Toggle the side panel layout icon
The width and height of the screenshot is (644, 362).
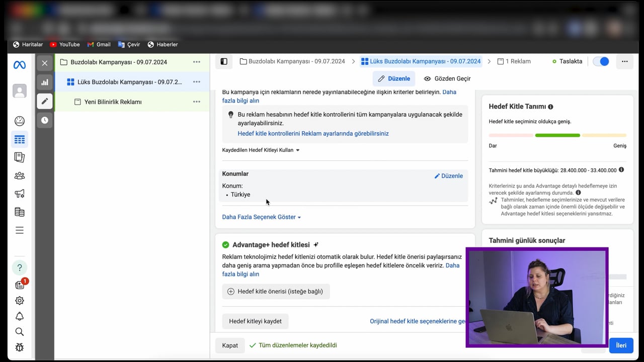pyautogui.click(x=224, y=61)
